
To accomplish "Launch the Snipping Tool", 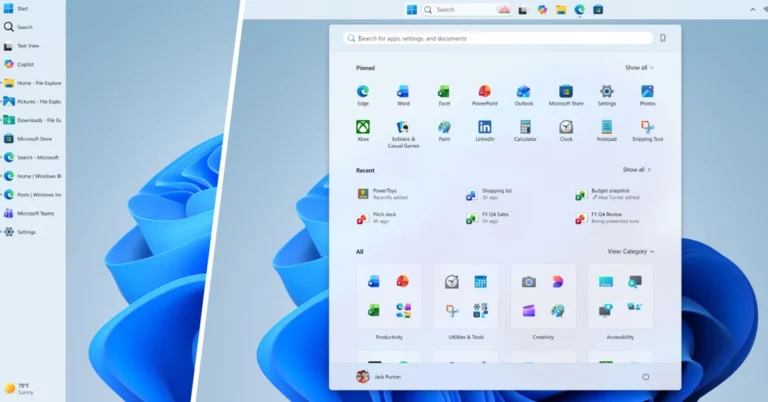I will coord(647,131).
